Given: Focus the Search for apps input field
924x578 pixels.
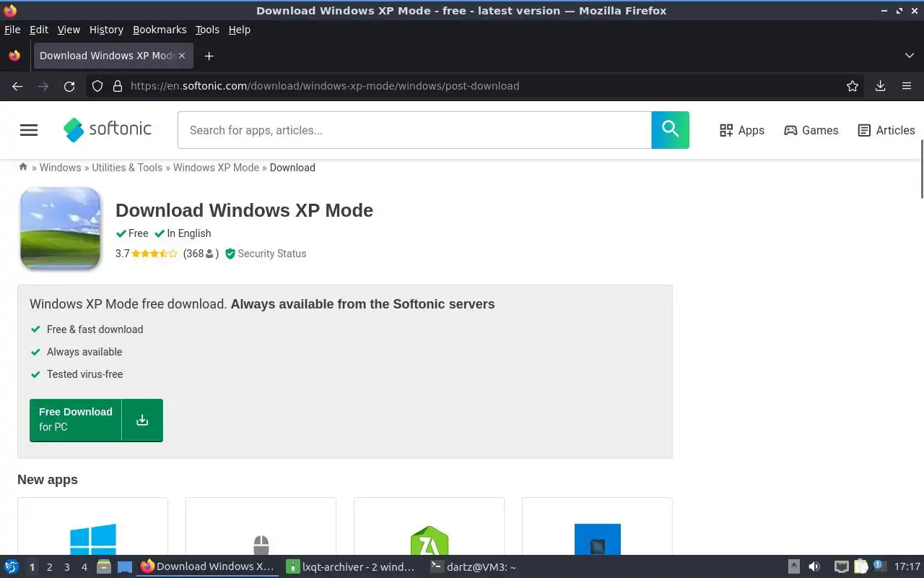Looking at the screenshot, I should pyautogui.click(x=414, y=130).
